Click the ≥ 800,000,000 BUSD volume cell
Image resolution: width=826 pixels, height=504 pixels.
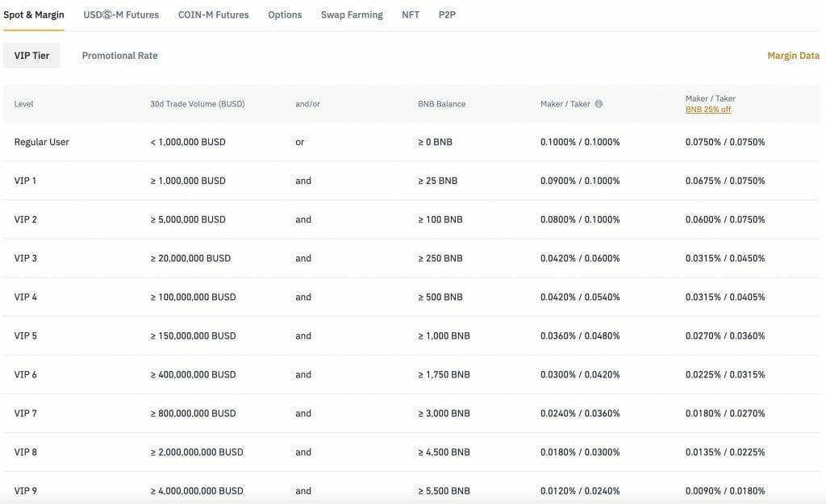point(194,414)
